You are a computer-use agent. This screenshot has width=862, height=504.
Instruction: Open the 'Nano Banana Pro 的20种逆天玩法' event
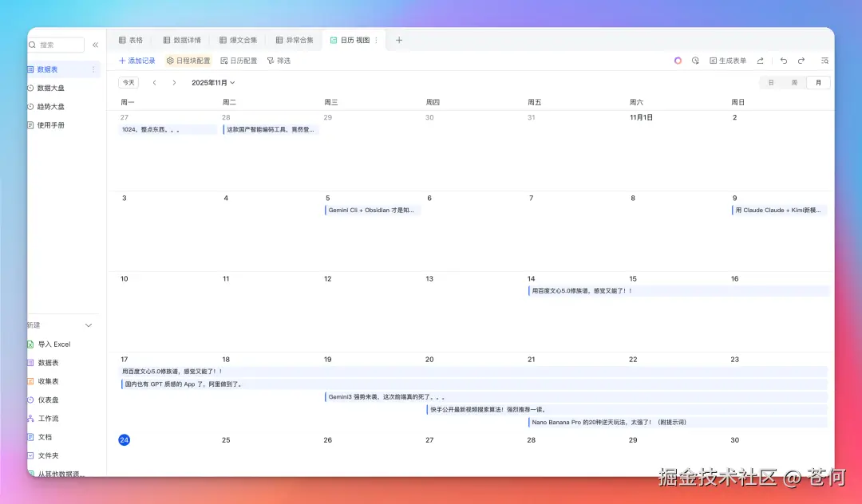coord(678,422)
